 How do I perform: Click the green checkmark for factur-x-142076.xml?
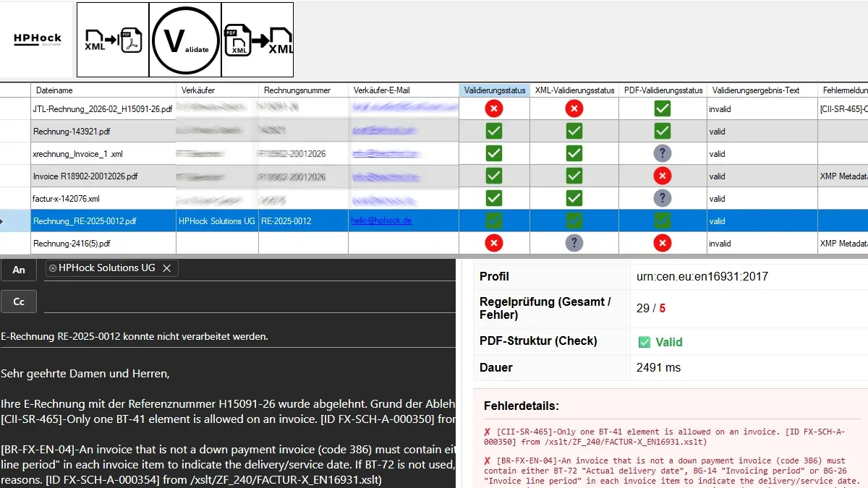pyautogui.click(x=494, y=198)
